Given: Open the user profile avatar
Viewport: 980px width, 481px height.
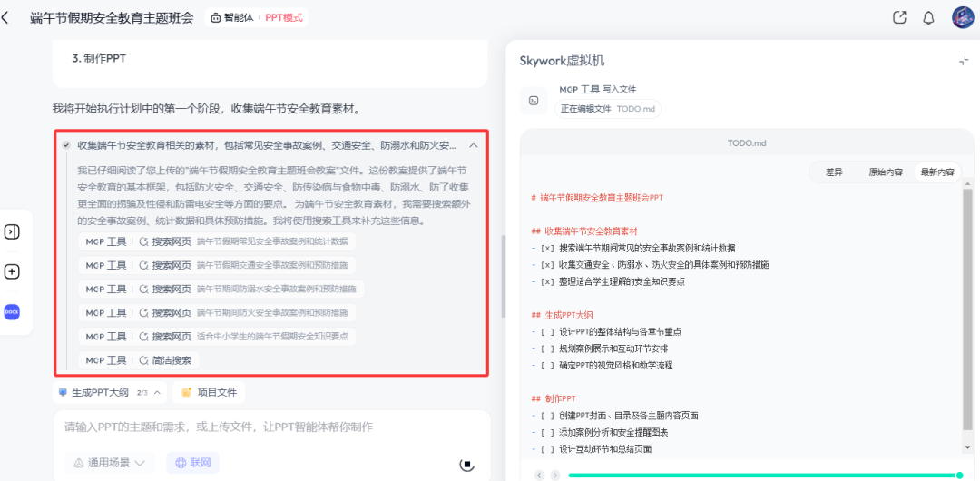Looking at the screenshot, I should click(963, 17).
